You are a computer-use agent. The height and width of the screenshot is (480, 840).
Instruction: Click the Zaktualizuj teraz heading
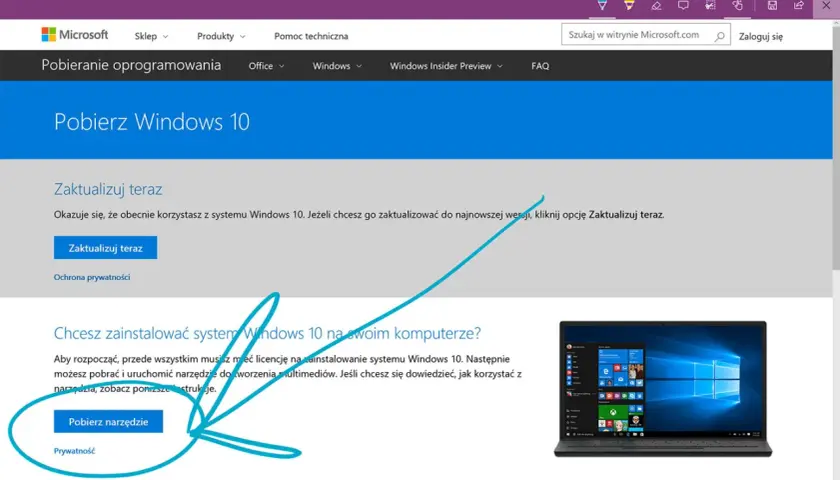[108, 189]
